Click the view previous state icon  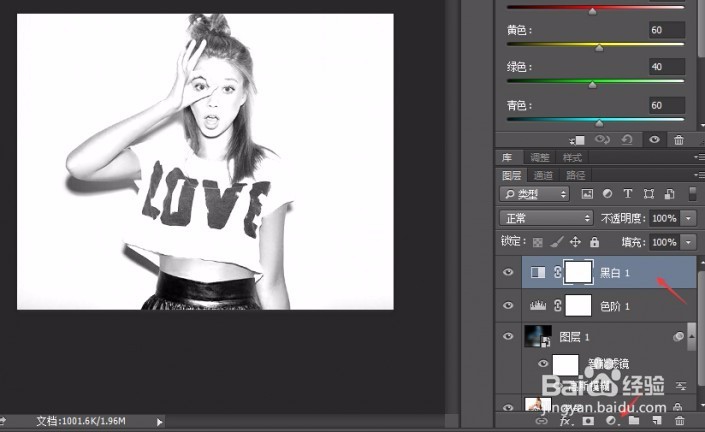(602, 140)
